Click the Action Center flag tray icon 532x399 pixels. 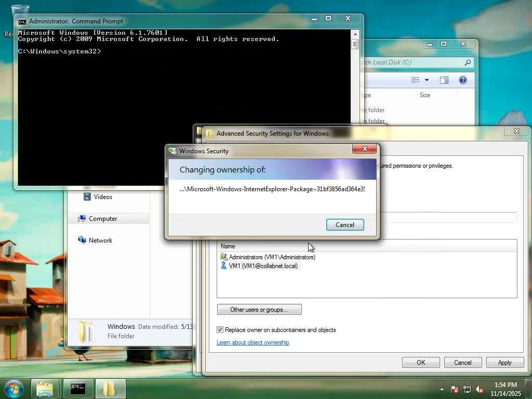(454, 389)
